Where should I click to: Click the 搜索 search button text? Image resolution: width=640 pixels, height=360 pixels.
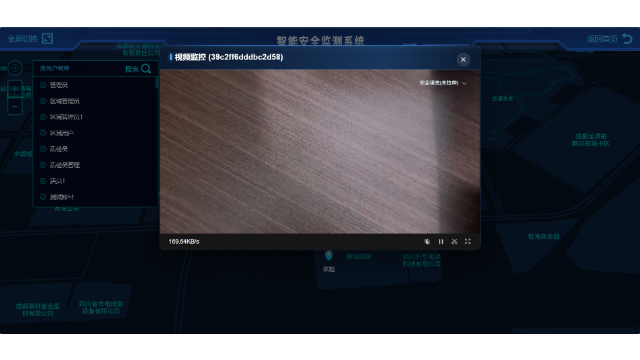pos(131,69)
